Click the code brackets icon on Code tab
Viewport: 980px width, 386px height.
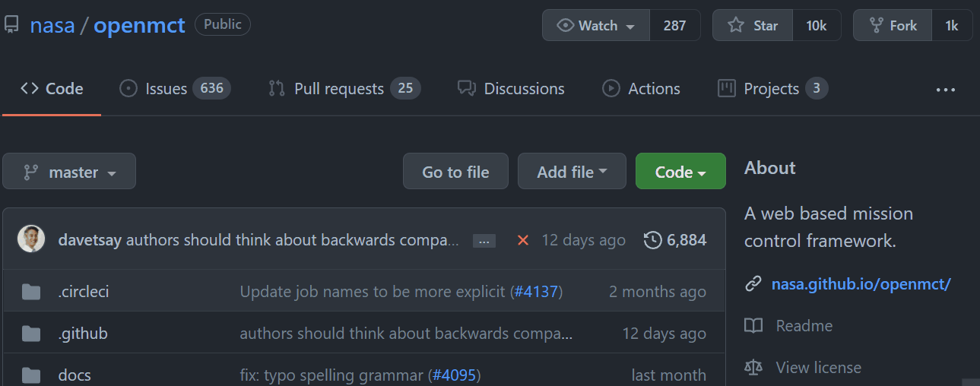tap(29, 88)
